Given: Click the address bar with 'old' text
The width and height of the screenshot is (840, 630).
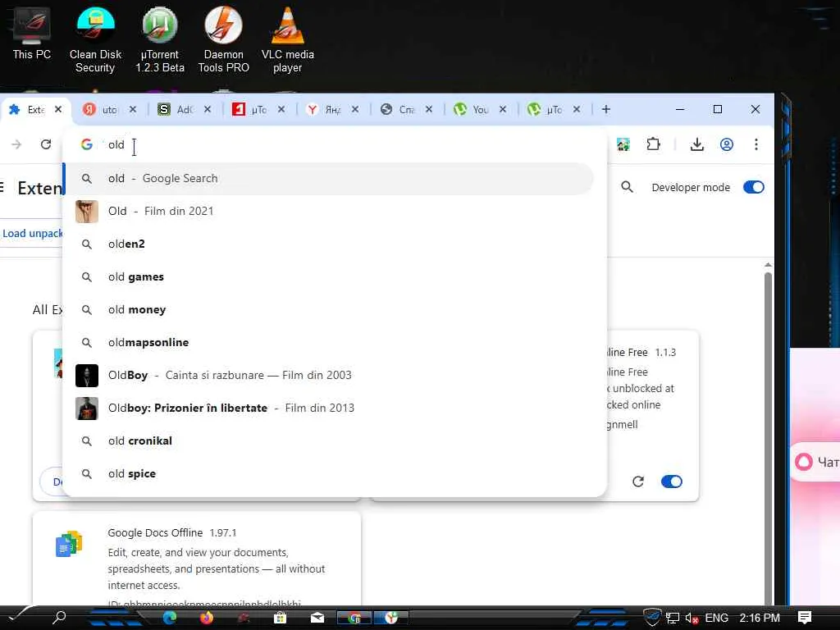Looking at the screenshot, I should [x=335, y=144].
